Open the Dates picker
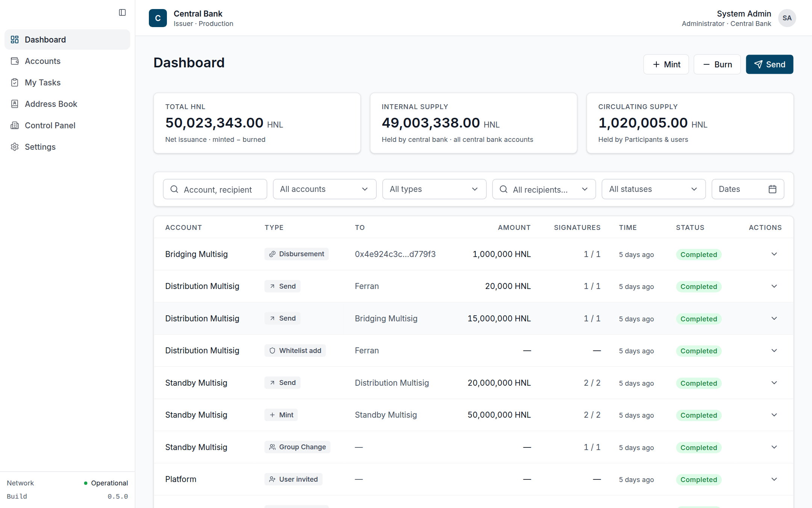Viewport: 812px width, 508px height. click(748, 189)
